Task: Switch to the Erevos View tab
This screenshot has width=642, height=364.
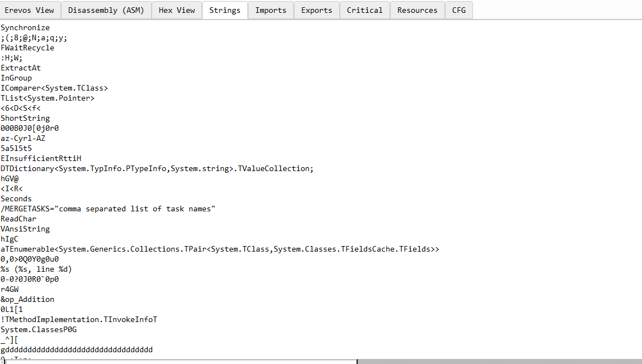Action: [x=30, y=10]
